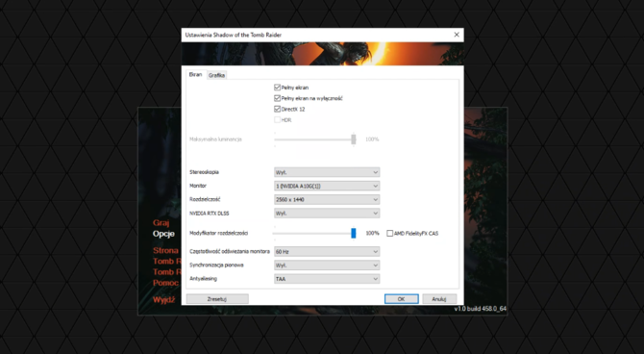Image resolution: width=644 pixels, height=354 pixels.
Task: Confirm settings with the OK button
Action: click(x=401, y=299)
